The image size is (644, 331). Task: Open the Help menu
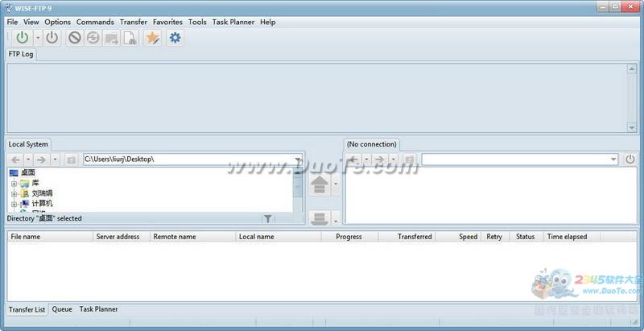click(267, 22)
